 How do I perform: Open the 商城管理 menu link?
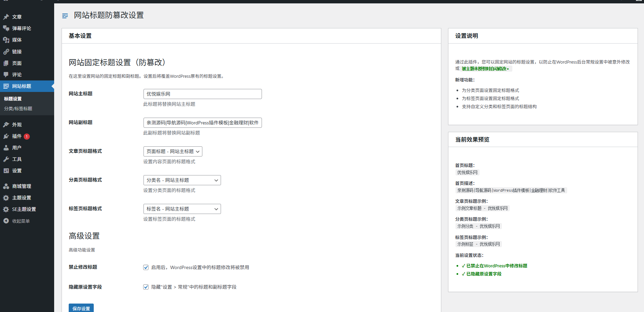pyautogui.click(x=22, y=186)
